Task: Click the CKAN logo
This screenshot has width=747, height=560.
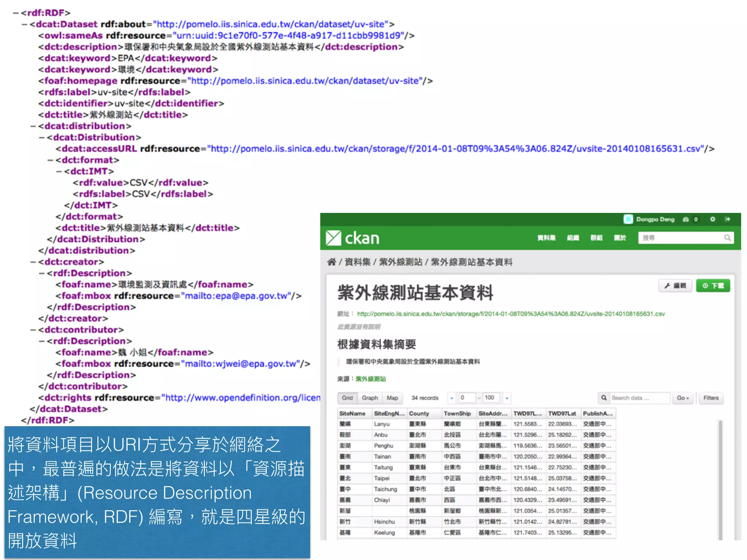Action: tap(352, 238)
